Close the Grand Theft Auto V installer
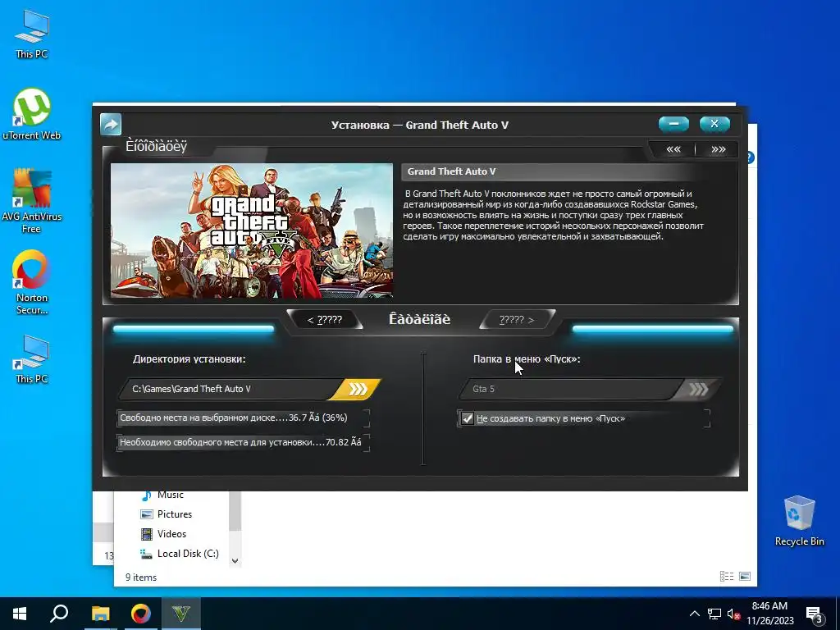The width and height of the screenshot is (840, 630). 714,125
